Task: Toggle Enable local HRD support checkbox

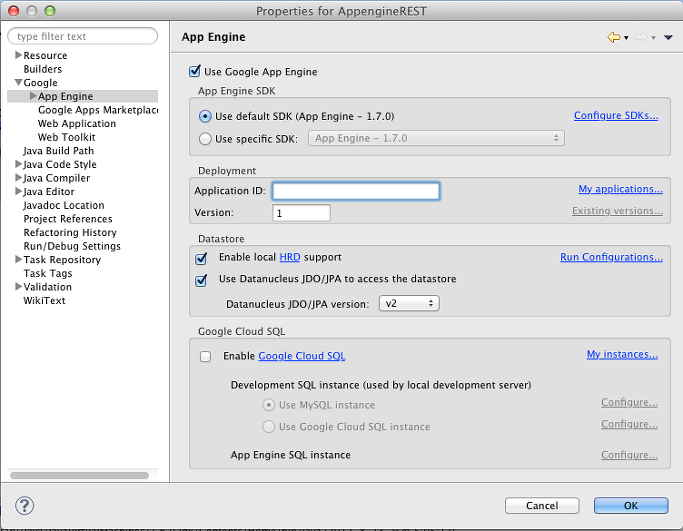Action: point(201,258)
